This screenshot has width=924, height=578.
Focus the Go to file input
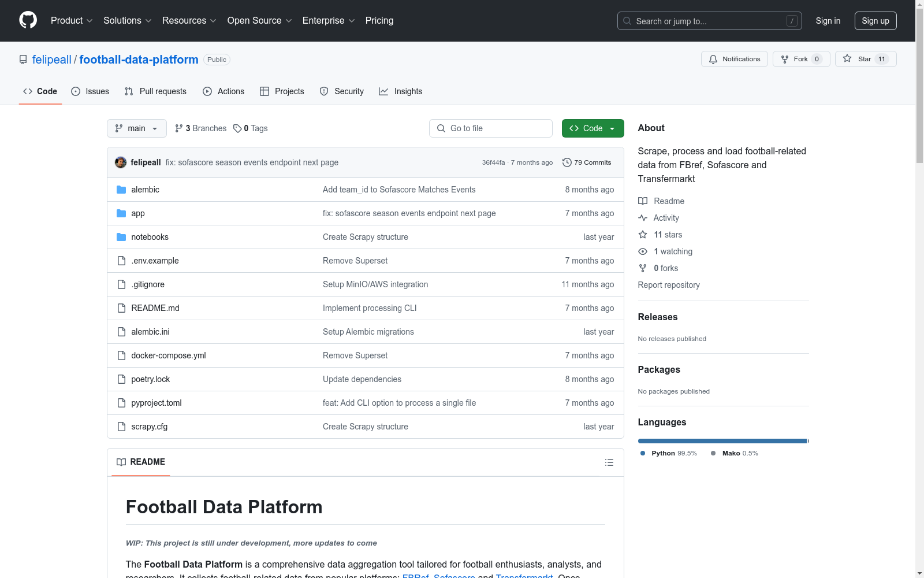pos(491,128)
